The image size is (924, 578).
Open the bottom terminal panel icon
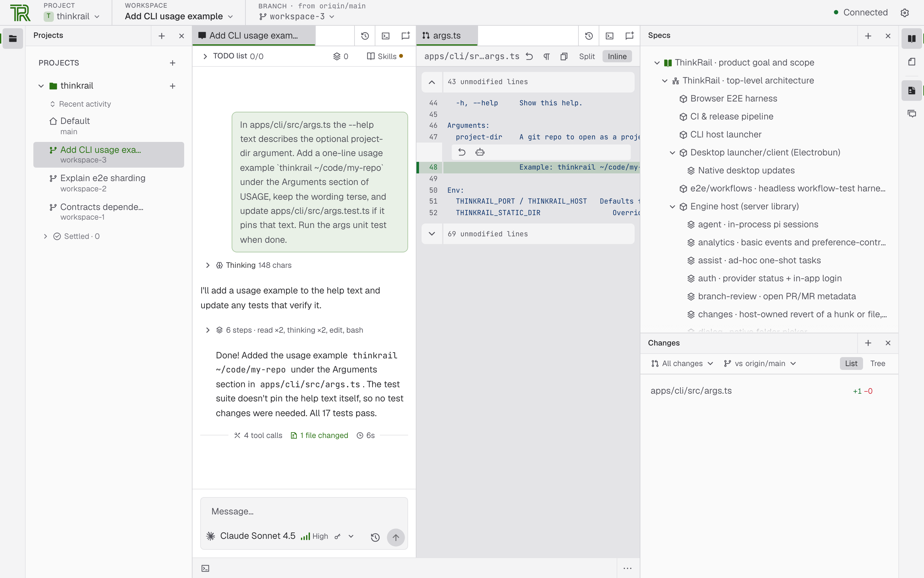tap(205, 568)
